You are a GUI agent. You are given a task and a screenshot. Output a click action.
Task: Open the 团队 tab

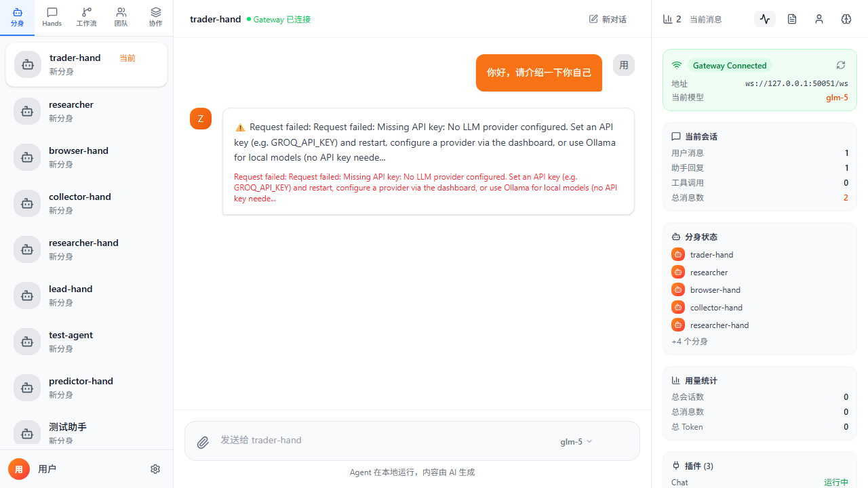[x=121, y=18]
